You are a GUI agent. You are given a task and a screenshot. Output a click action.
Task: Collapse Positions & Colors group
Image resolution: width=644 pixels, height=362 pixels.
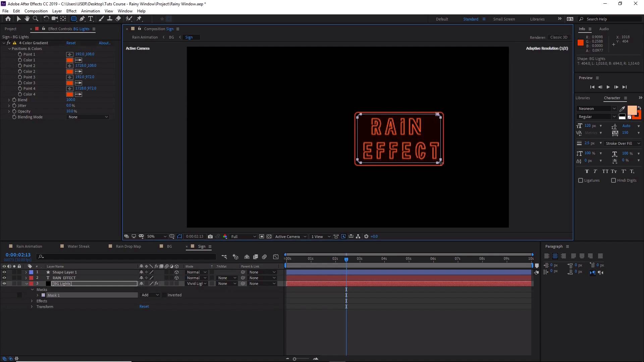9,49
